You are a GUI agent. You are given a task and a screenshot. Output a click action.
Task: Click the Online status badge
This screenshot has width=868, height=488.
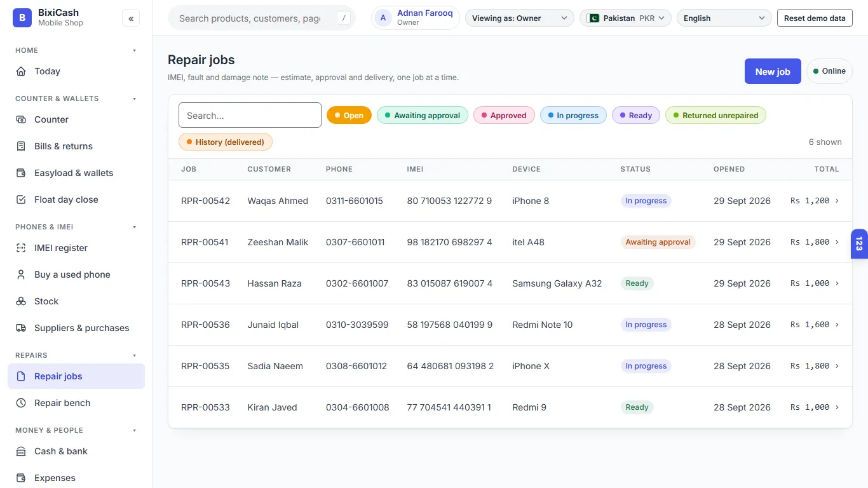click(x=829, y=71)
